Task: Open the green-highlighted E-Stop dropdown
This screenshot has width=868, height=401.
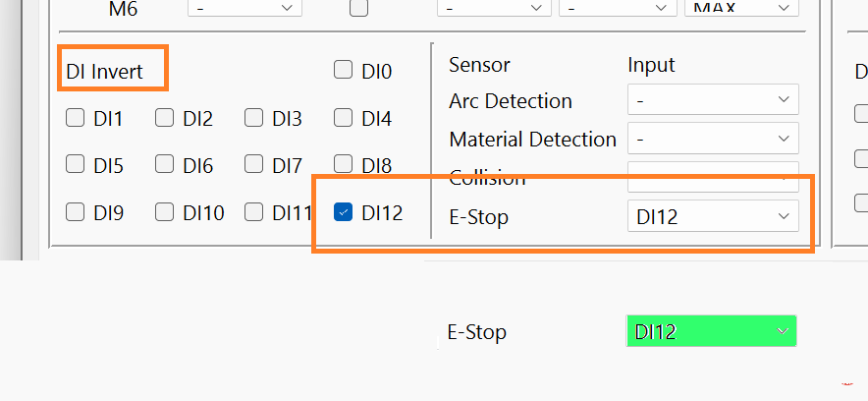Action: pyautogui.click(x=711, y=331)
